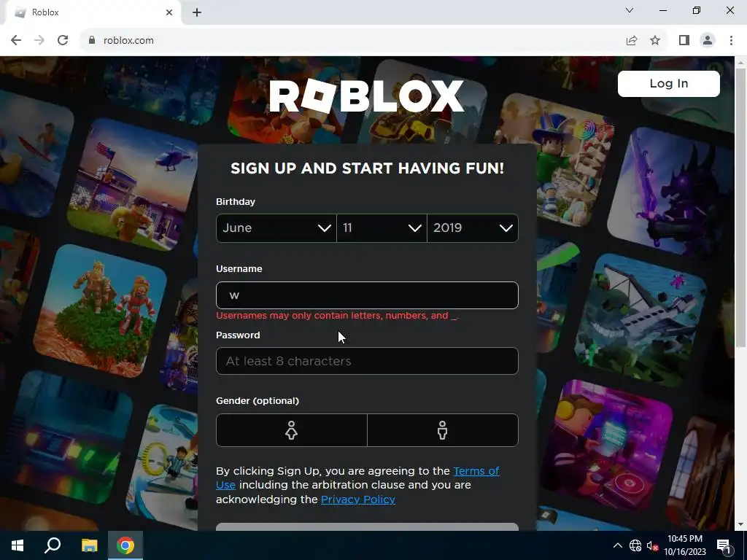Select the female gender icon
Image resolution: width=747 pixels, height=560 pixels.
click(292, 430)
